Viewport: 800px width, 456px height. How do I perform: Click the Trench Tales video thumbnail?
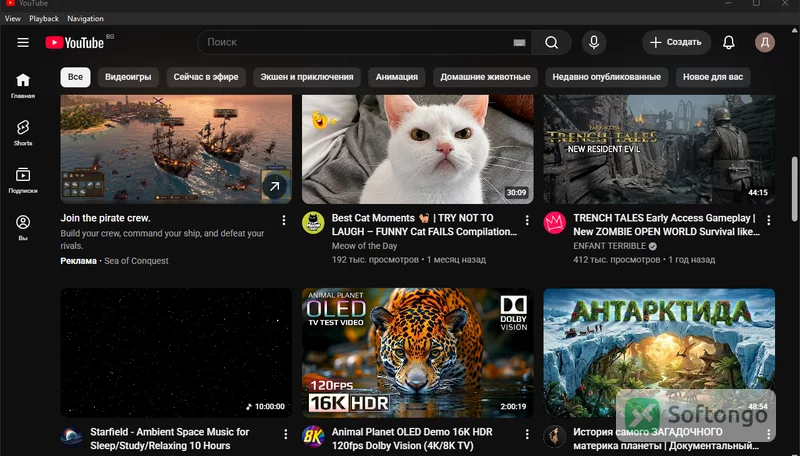pyautogui.click(x=659, y=149)
